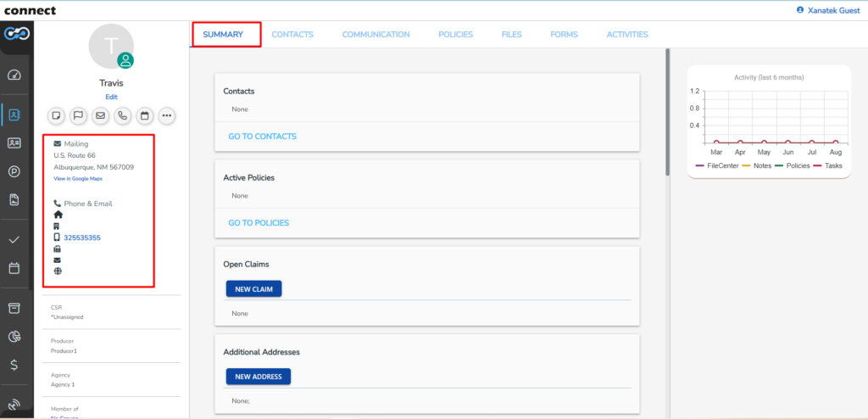This screenshot has height=419, width=868.
Task: Click the envelope email button under Travis
Action: pos(100,116)
